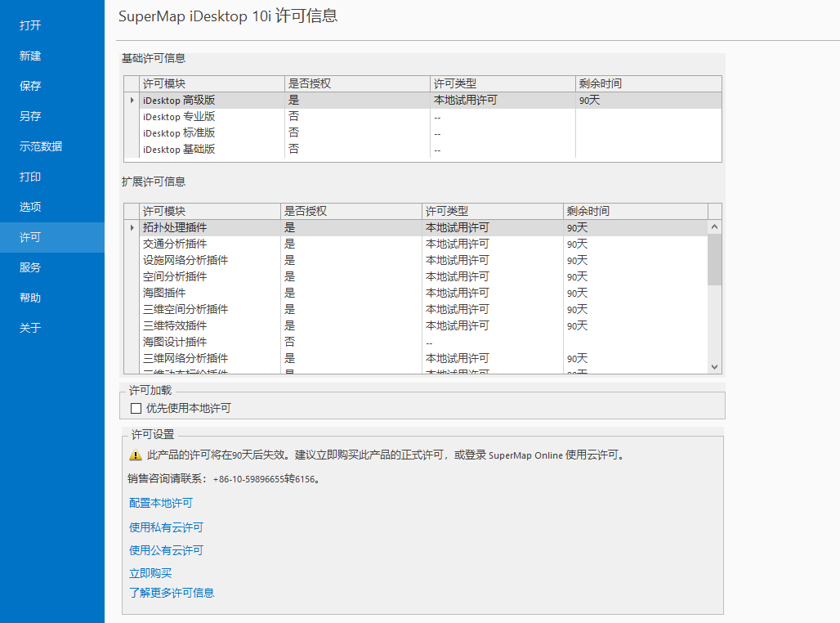Click the 立即购买 link
This screenshot has width=840, height=623.
tap(150, 573)
